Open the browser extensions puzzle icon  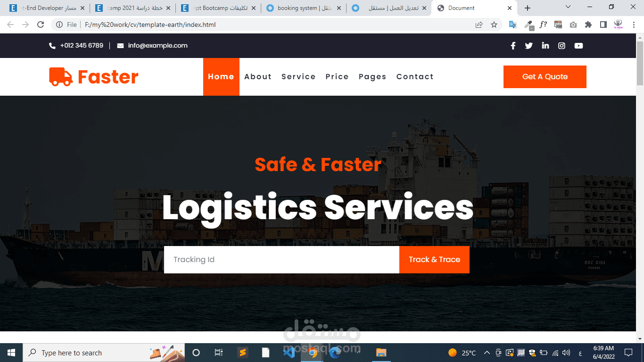[588, 25]
